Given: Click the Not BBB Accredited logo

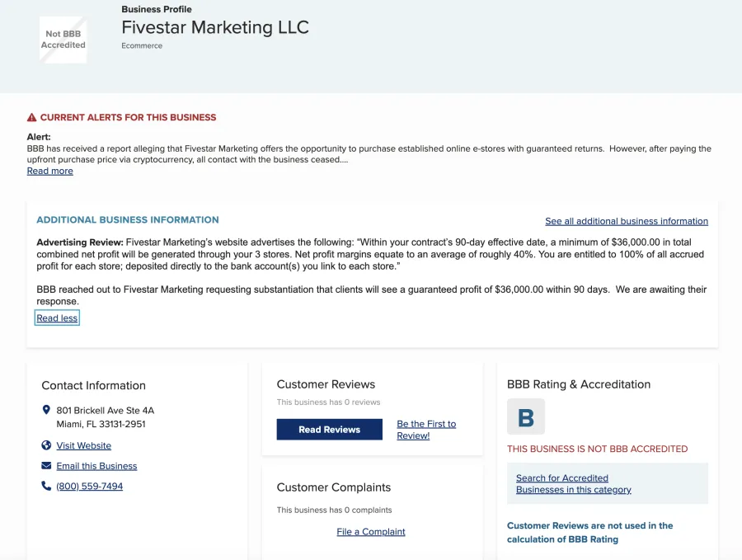Looking at the screenshot, I should (63, 40).
